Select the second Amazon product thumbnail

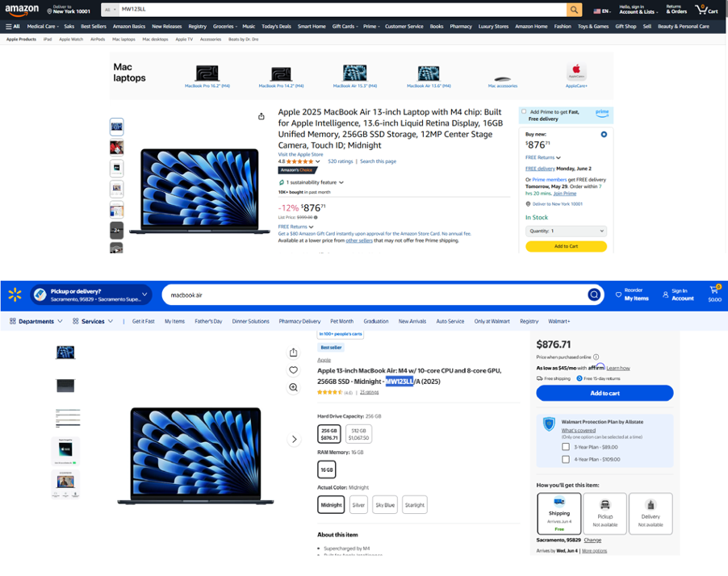[116, 148]
